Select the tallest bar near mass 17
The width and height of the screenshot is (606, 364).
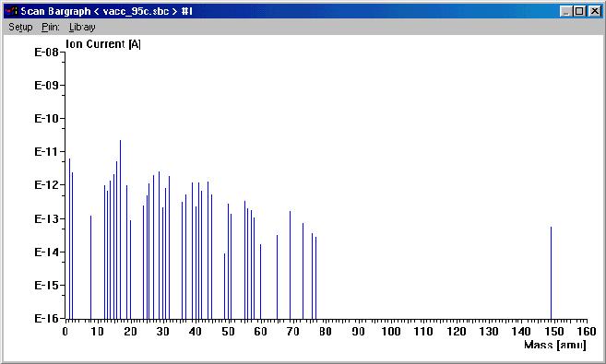(x=120, y=229)
